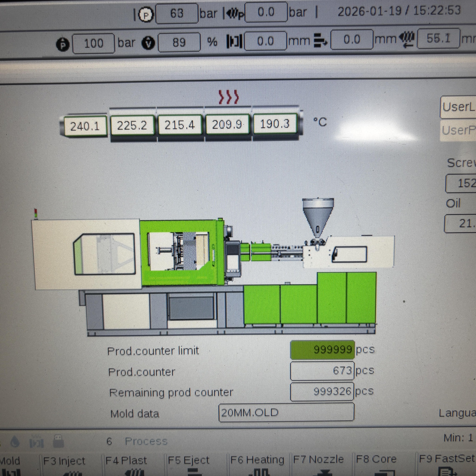The width and height of the screenshot is (476, 476).
Task: Click the 190.3 temperature zone
Action: [x=275, y=123]
